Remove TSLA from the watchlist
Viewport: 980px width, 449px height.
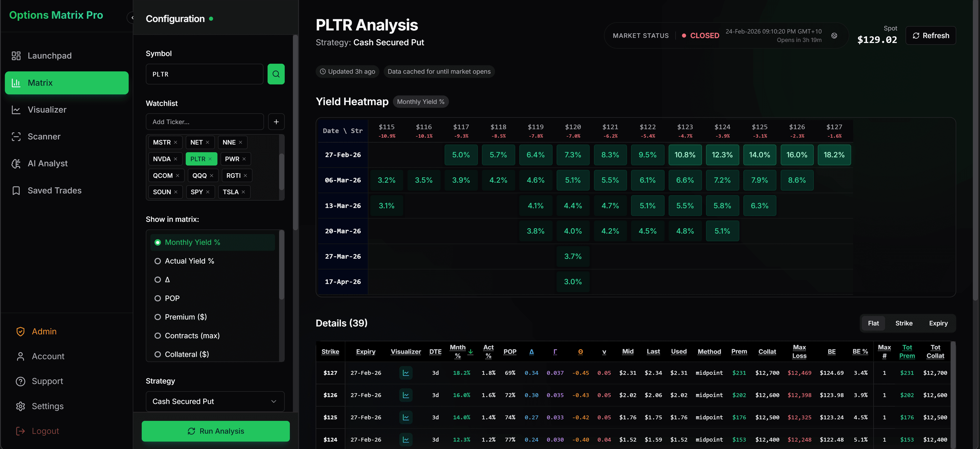243,192
